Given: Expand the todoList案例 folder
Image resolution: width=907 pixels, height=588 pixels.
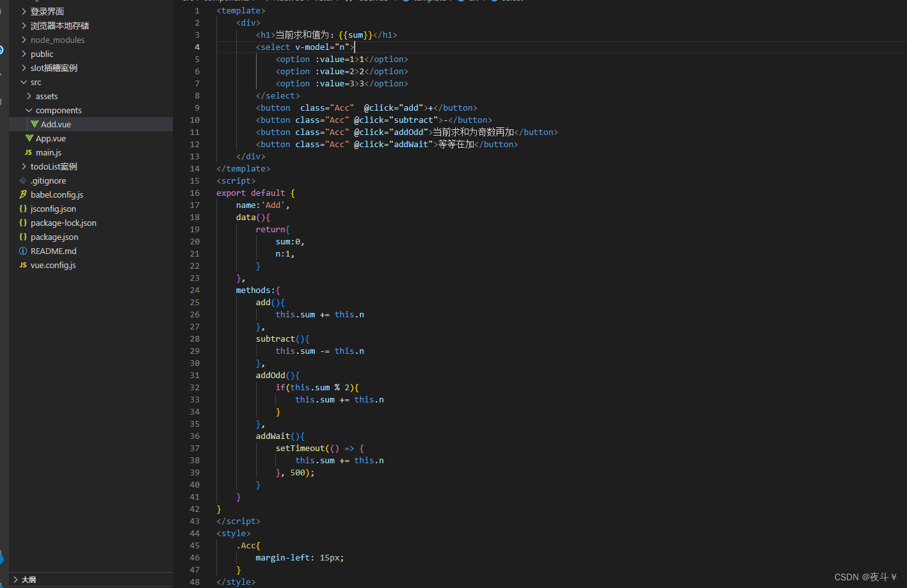Looking at the screenshot, I should [x=24, y=166].
